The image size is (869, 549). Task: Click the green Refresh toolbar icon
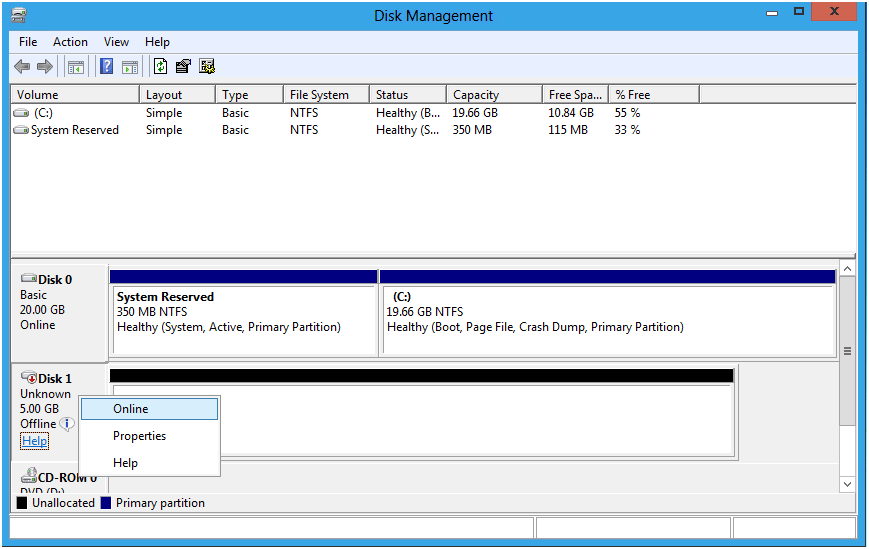(160, 66)
